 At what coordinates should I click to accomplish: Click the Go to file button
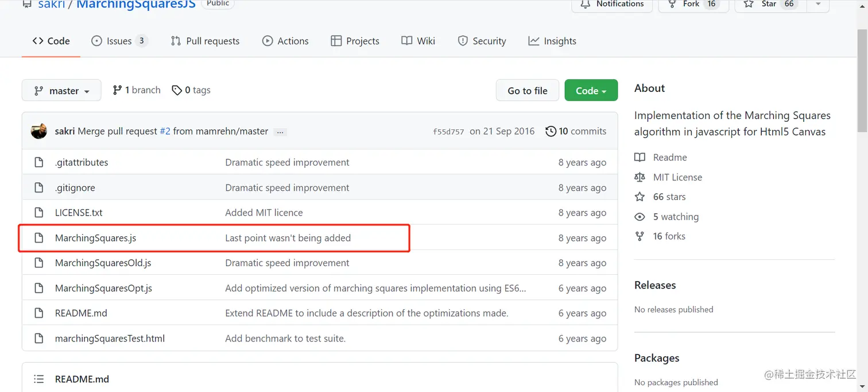(x=528, y=91)
